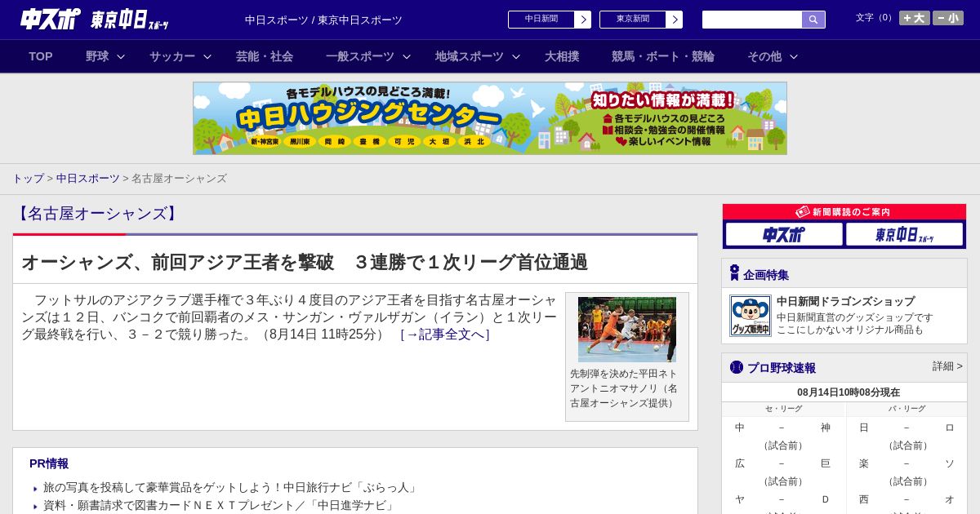980x514 pixels.
Task: Click パ・リーグ column header
Action: coord(907,409)
